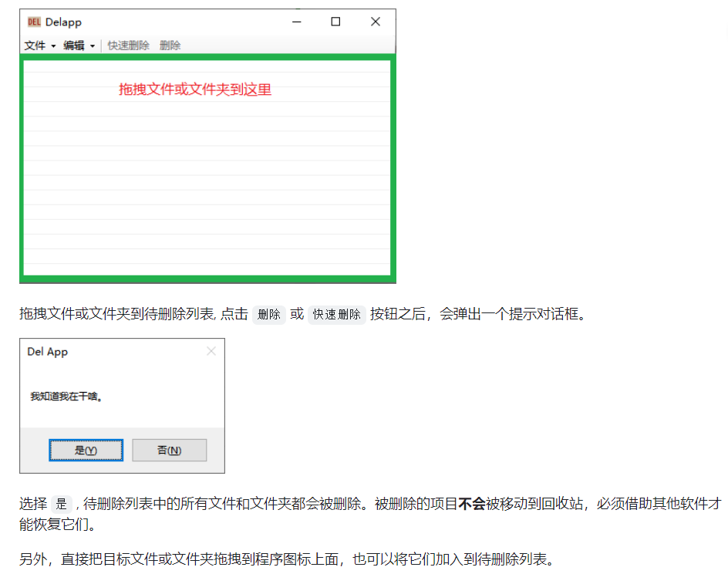The image size is (728, 574).
Task: Click the bold text 不会 in paragraph
Action: coord(472,504)
